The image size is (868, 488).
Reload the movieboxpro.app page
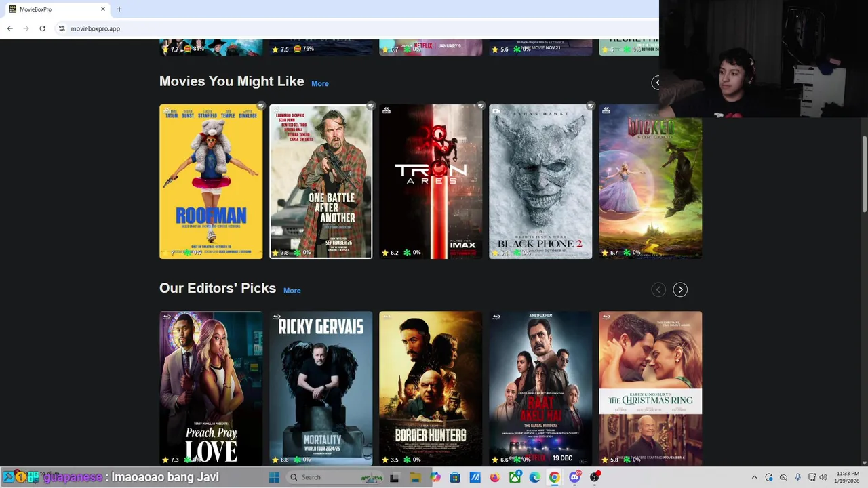click(x=42, y=28)
